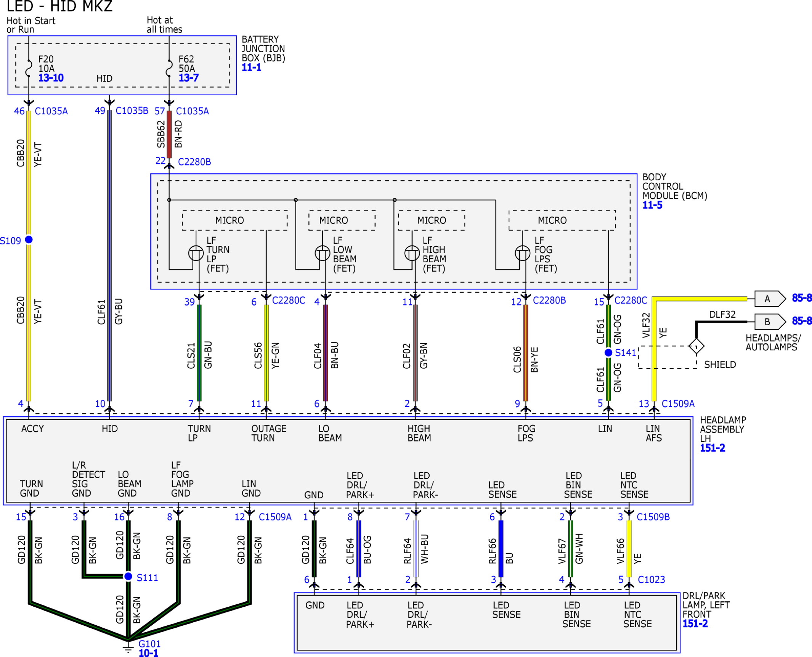Click the WH-BU wire color label
This screenshot has height=657, width=812.
425,549
